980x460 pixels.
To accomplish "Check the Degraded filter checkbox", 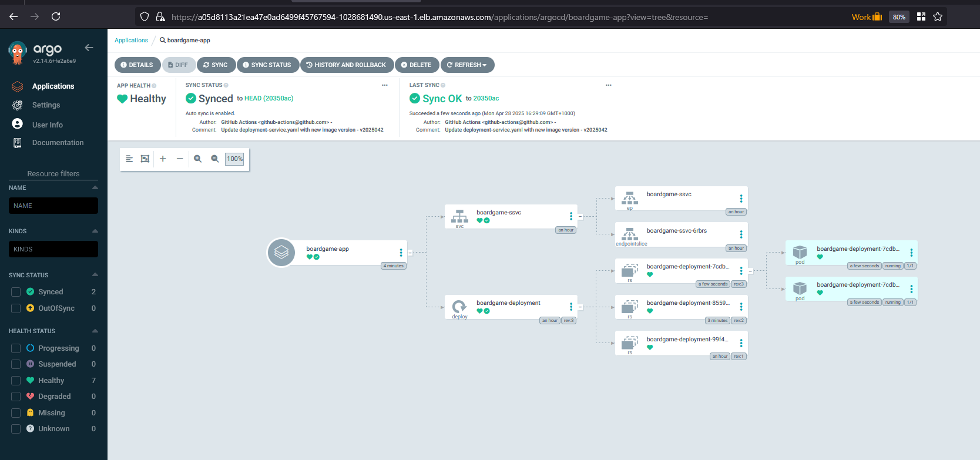I will [x=16, y=397].
